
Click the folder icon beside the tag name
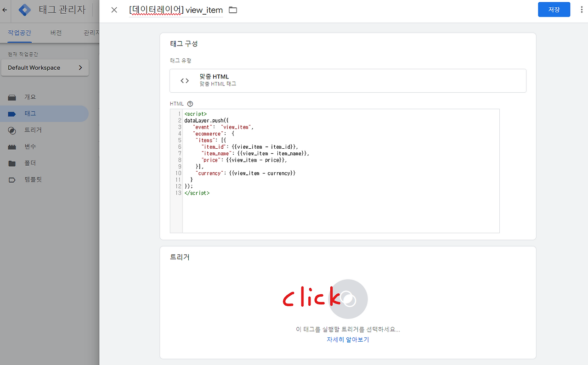coord(232,10)
